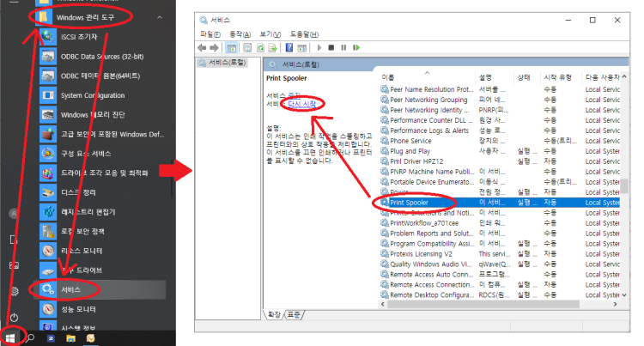Click the Restart Service green icon
This screenshot has width=644, height=346.
coord(356,48)
